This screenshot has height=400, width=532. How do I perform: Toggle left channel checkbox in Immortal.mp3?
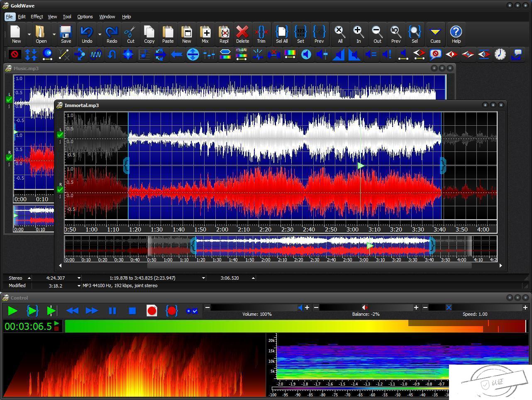click(x=60, y=135)
